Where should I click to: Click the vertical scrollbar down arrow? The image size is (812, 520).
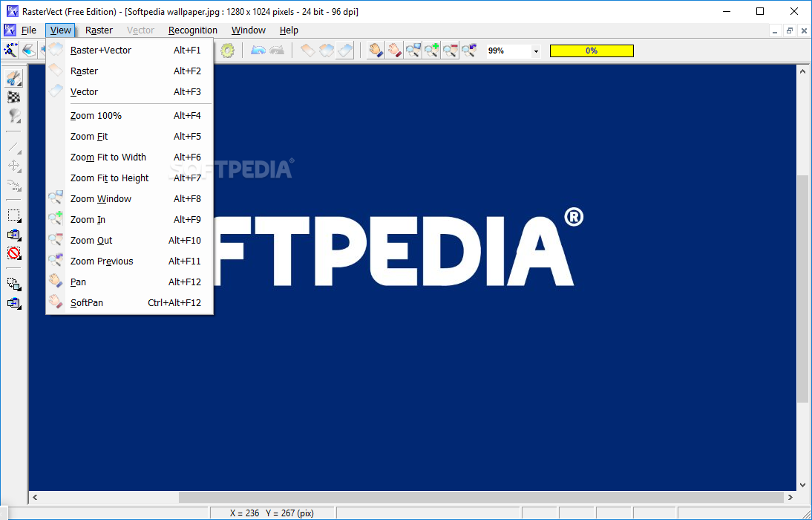802,485
